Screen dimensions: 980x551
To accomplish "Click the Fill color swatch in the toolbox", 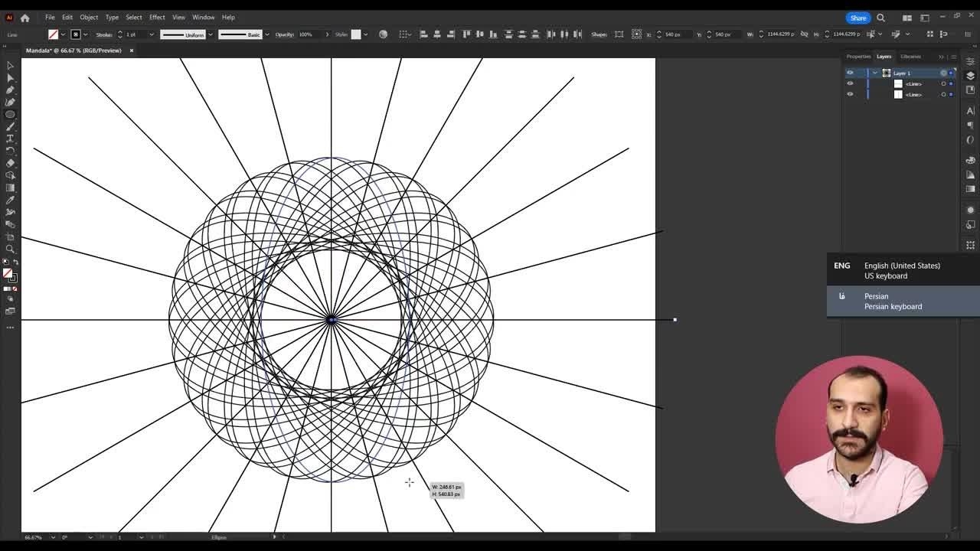I will 7,273.
